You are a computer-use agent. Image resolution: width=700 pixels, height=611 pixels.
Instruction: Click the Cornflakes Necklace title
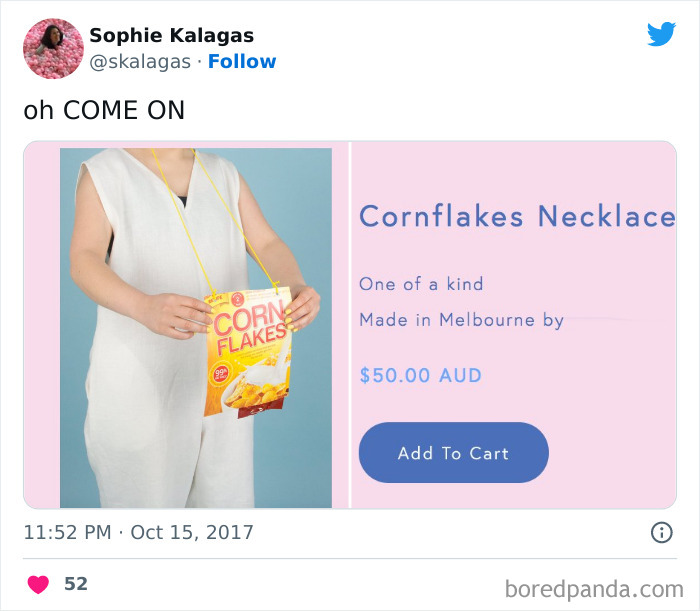[x=517, y=216]
